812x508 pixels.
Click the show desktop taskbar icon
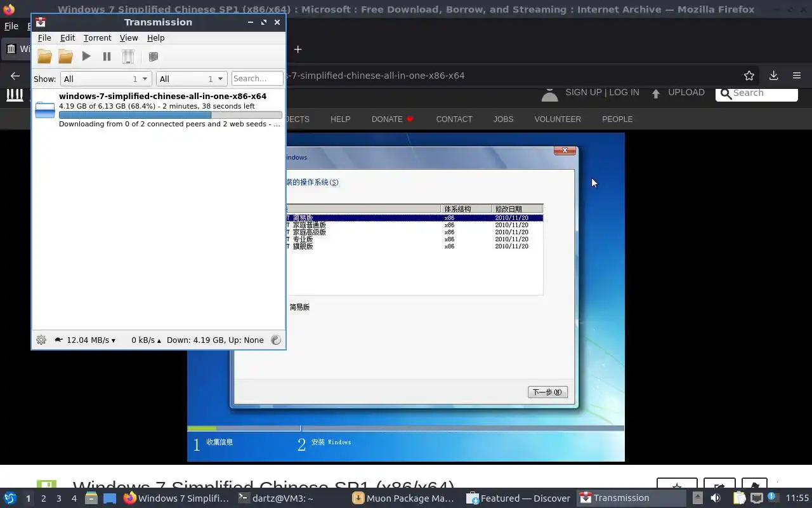pos(110,498)
